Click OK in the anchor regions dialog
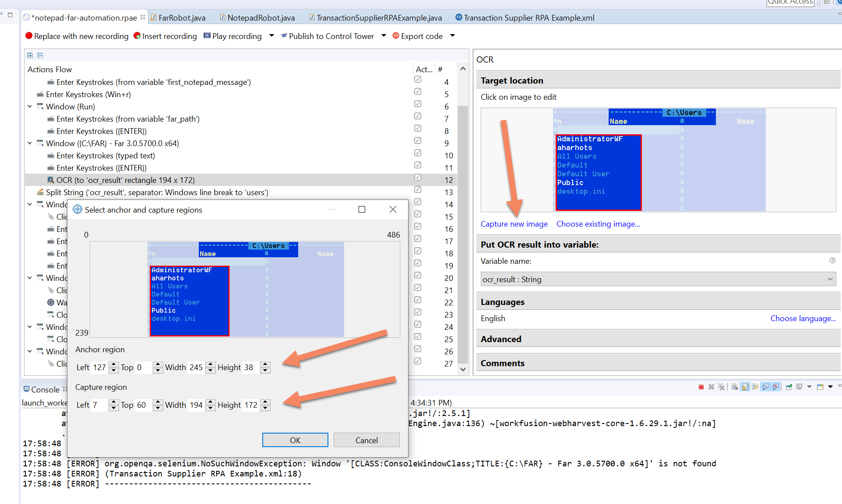 coord(295,440)
